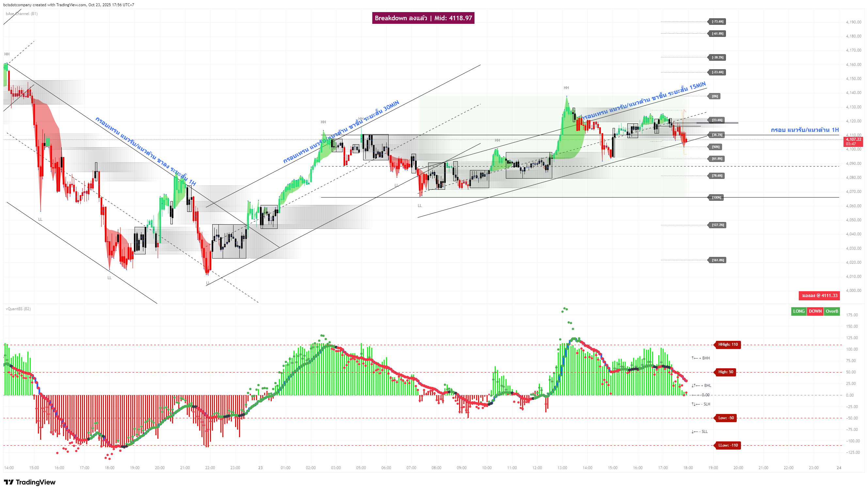This screenshot has height=492, width=868.
Task: Click the TradingView logo at bottom left
Action: tap(29, 482)
